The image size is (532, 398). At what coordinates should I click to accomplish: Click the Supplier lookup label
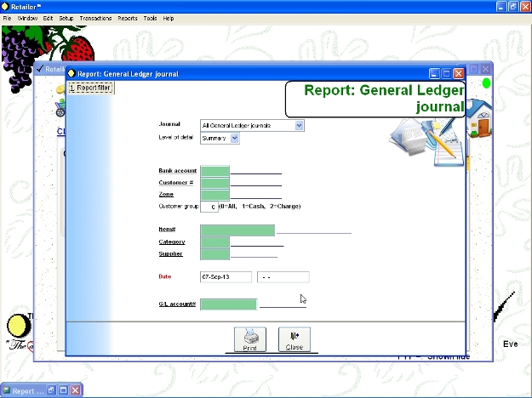[x=170, y=253]
